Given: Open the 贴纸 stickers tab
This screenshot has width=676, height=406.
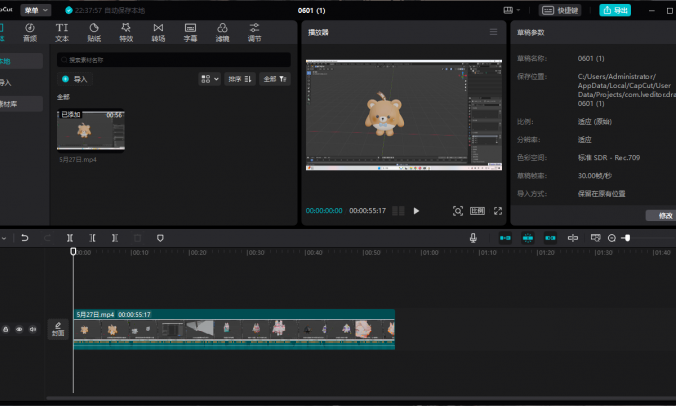Looking at the screenshot, I should tap(94, 33).
